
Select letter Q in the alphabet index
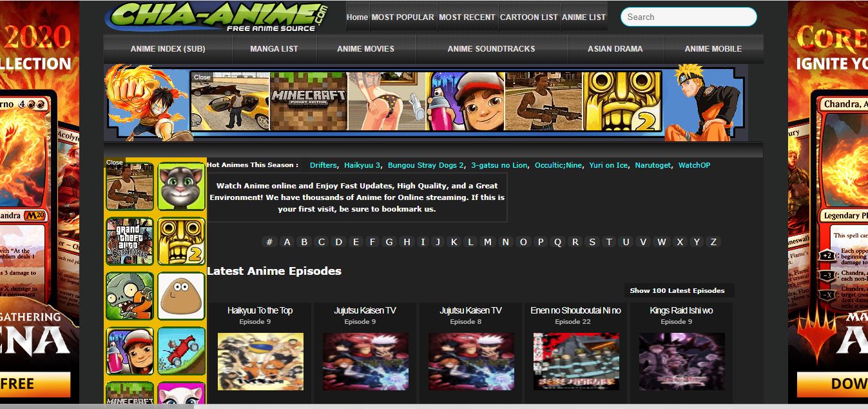[x=558, y=242]
